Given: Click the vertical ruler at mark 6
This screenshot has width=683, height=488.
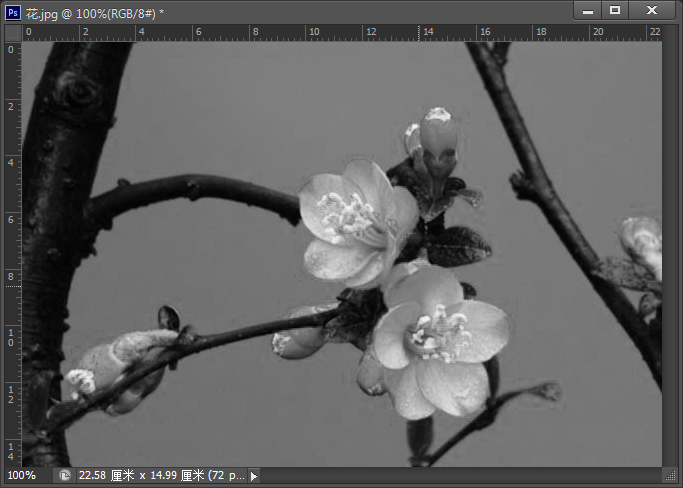Looking at the screenshot, I should (11, 219).
